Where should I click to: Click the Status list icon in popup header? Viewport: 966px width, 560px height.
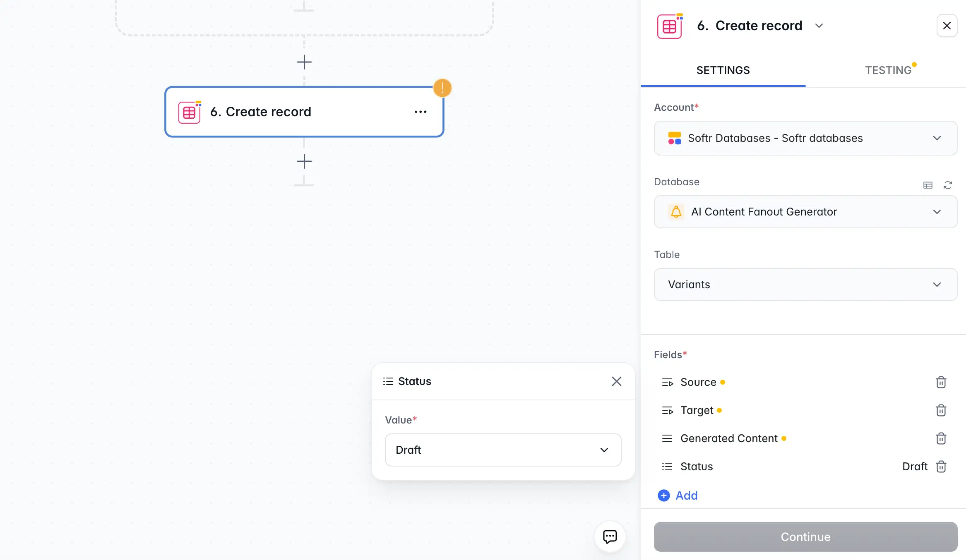pyautogui.click(x=388, y=381)
